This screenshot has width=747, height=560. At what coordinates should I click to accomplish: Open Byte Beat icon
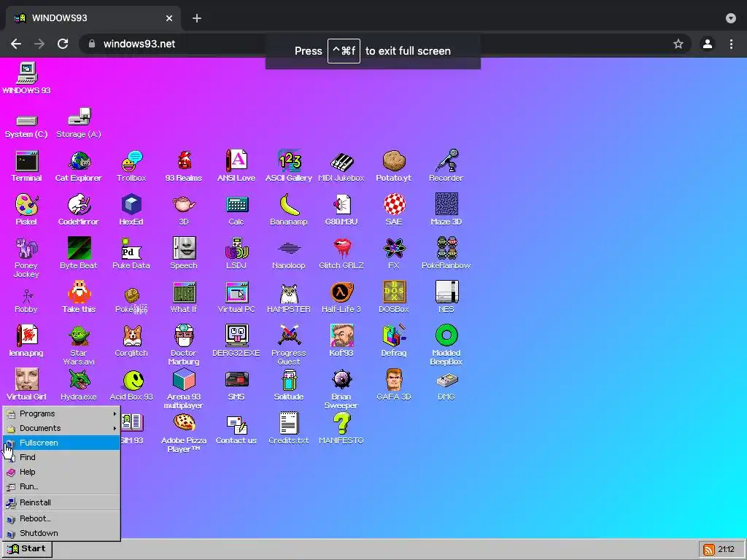coord(79,253)
